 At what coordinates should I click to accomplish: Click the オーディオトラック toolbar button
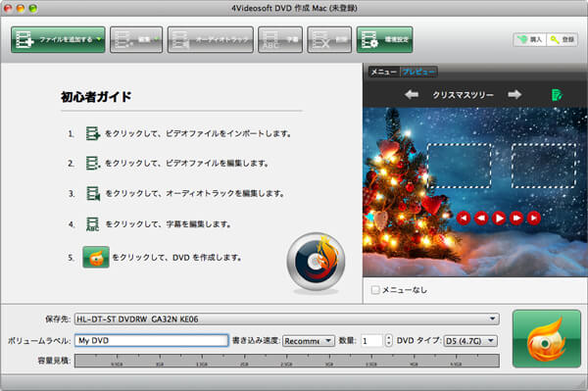(211, 39)
